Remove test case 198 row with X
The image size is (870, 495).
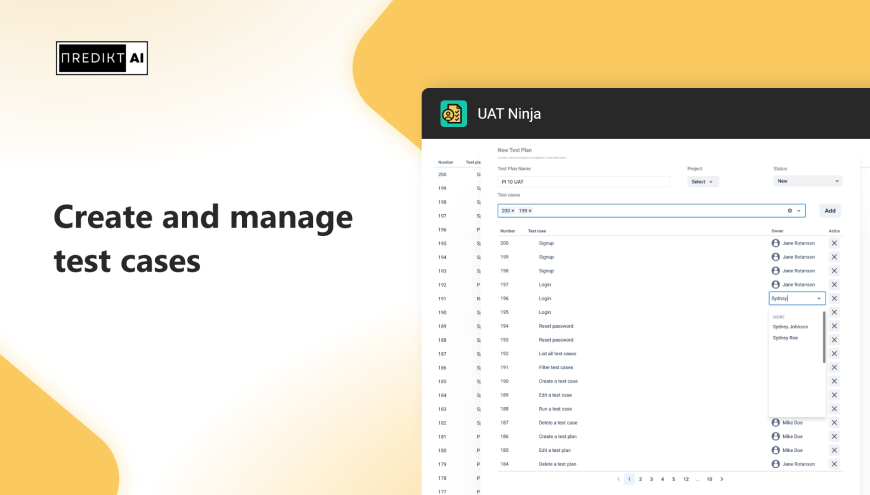(834, 271)
